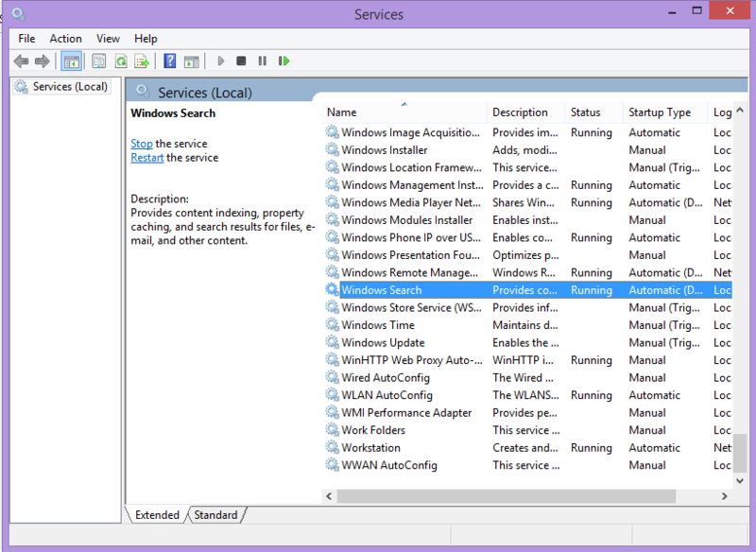Open the File menu
The image size is (756, 552).
(x=26, y=39)
